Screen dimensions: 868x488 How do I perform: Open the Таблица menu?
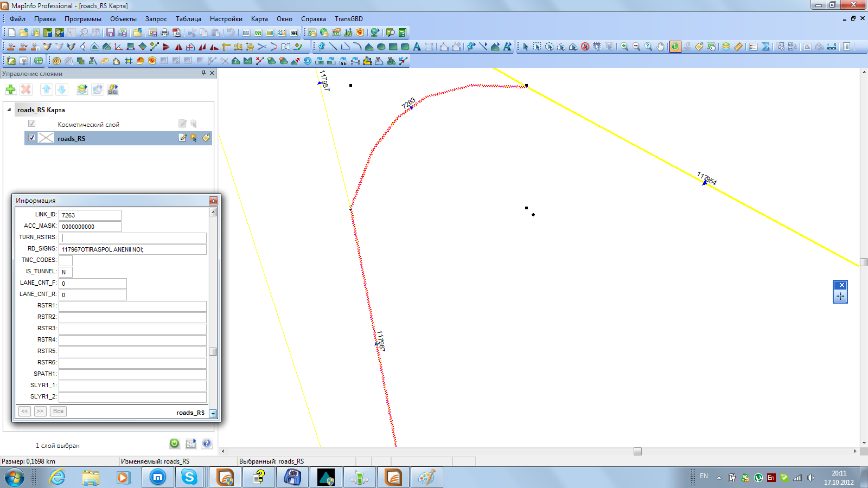[188, 19]
